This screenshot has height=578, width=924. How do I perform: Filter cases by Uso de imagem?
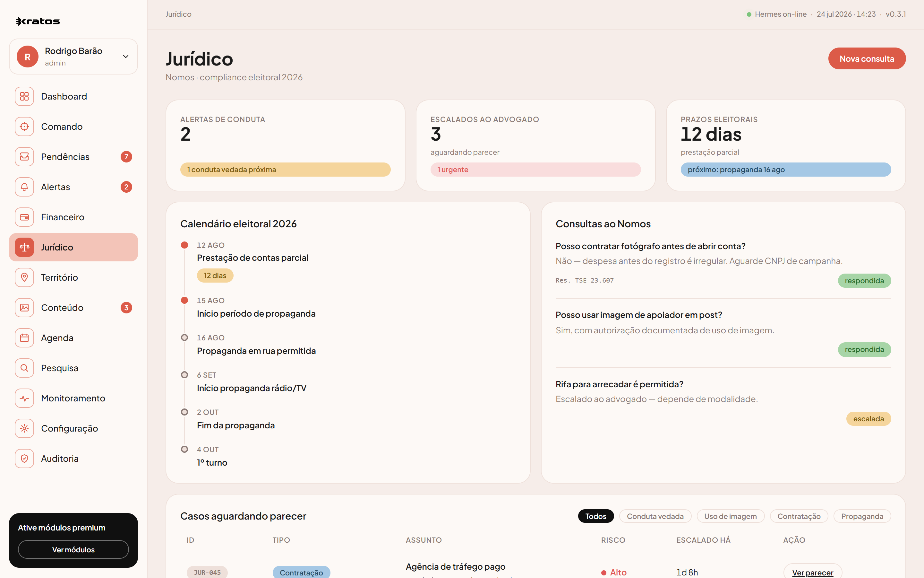coord(731,516)
